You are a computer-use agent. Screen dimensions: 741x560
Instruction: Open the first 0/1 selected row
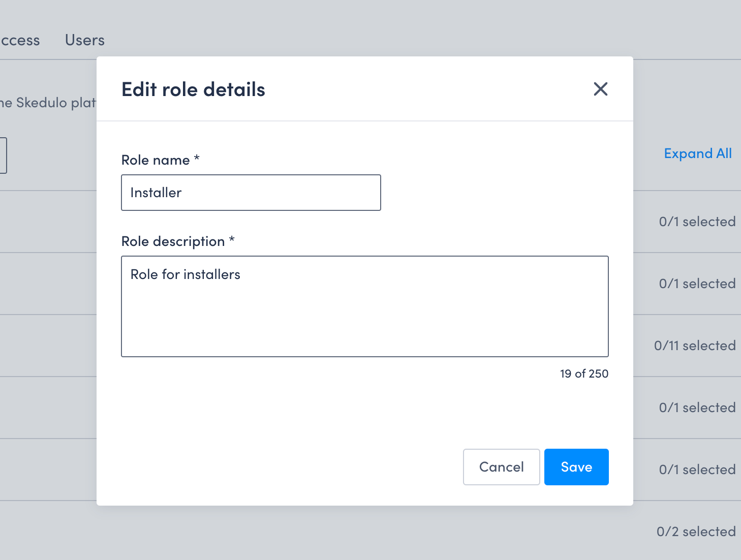[x=697, y=222]
